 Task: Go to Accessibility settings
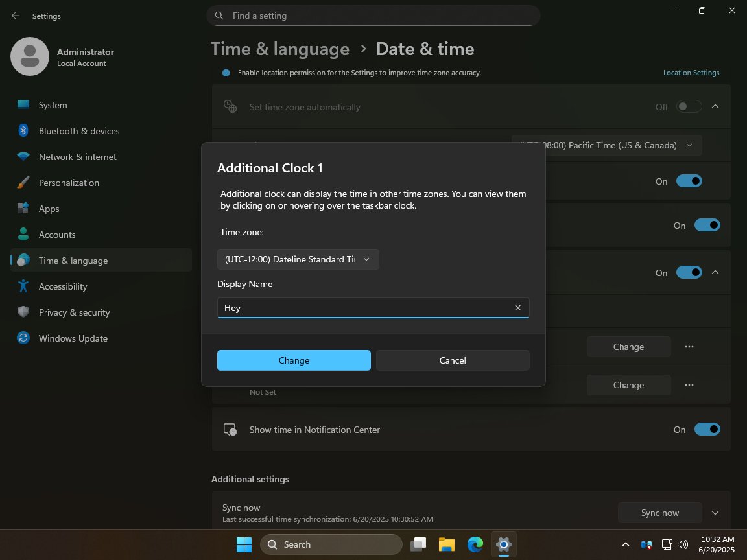(62, 286)
